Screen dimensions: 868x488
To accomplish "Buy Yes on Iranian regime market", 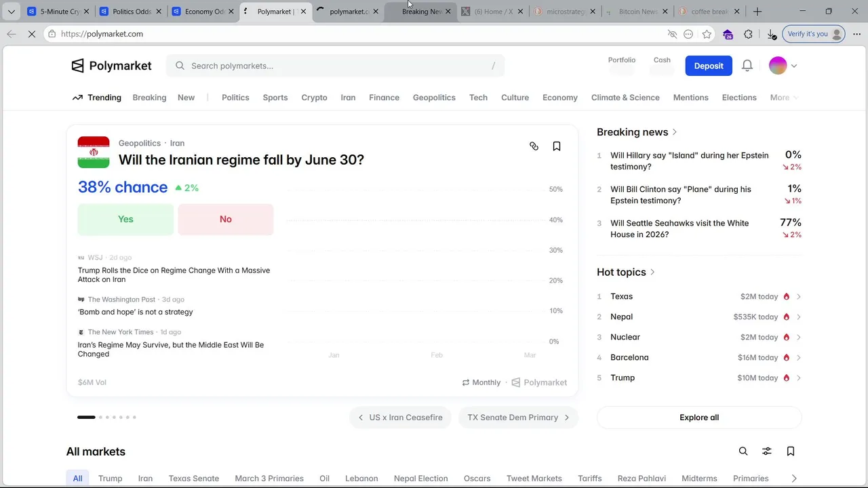I will point(125,220).
